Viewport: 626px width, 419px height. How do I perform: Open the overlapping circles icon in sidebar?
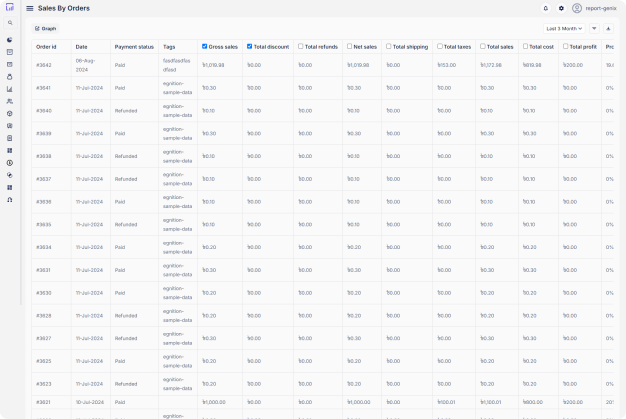10,175
